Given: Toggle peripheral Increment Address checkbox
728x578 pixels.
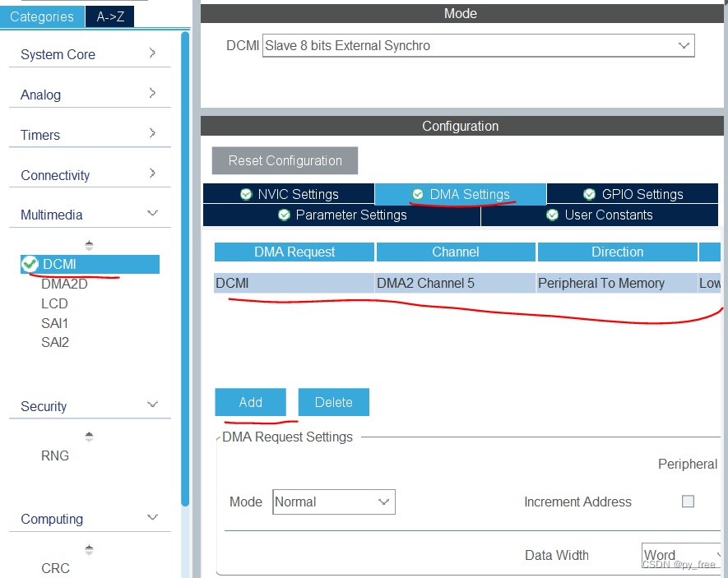Looking at the screenshot, I should (x=688, y=501).
